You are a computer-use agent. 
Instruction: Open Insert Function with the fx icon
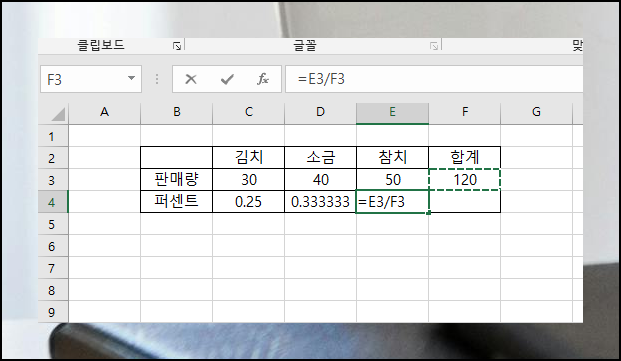[263, 79]
